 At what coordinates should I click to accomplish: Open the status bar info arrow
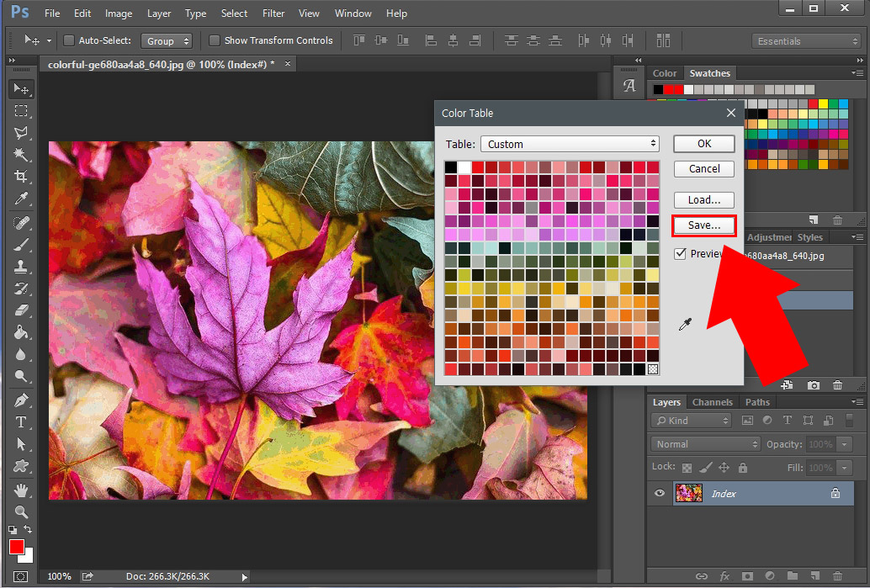(x=245, y=577)
